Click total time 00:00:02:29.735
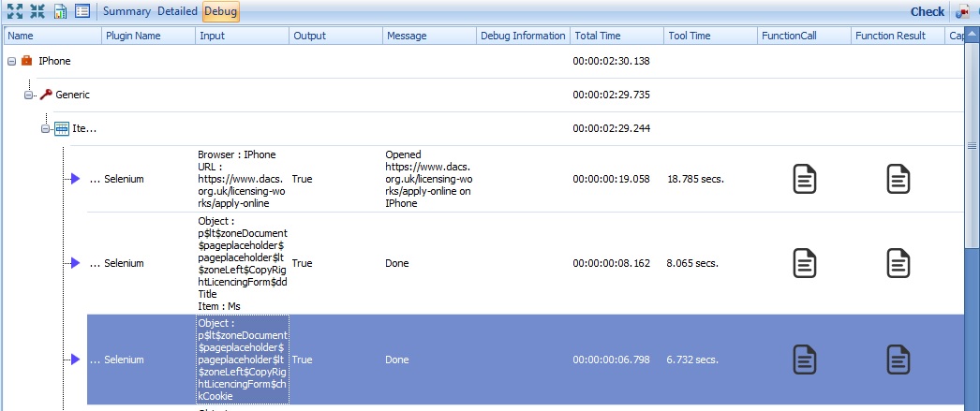Image resolution: width=980 pixels, height=411 pixels. tap(611, 95)
